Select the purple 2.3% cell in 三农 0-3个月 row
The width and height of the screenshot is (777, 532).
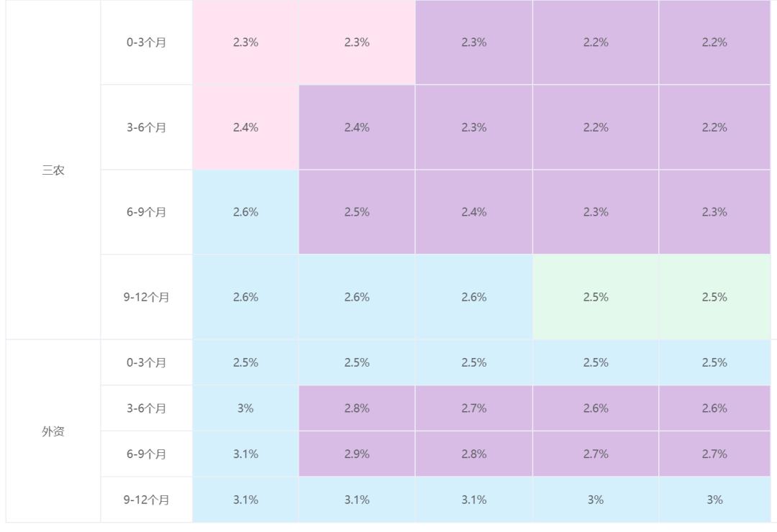coord(473,42)
